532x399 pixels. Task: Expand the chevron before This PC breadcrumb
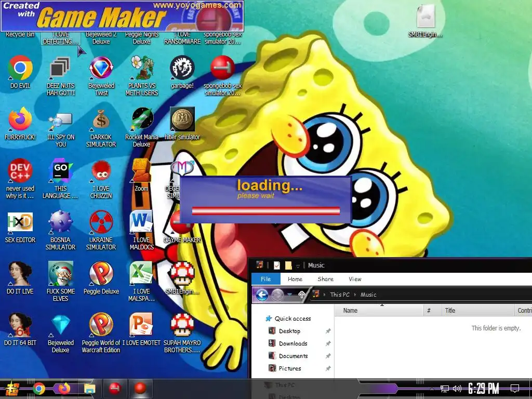coord(324,295)
